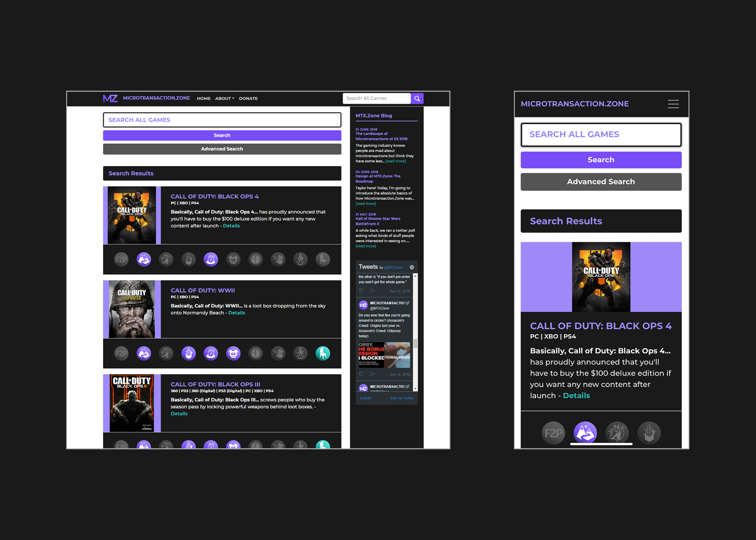Focus the SEARCH ALL GAMES field in the mobile view
Image resolution: width=756 pixels, height=540 pixels.
point(601,135)
